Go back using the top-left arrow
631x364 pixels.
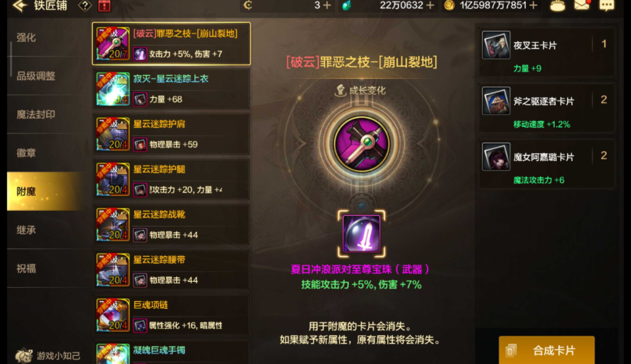(20, 5)
